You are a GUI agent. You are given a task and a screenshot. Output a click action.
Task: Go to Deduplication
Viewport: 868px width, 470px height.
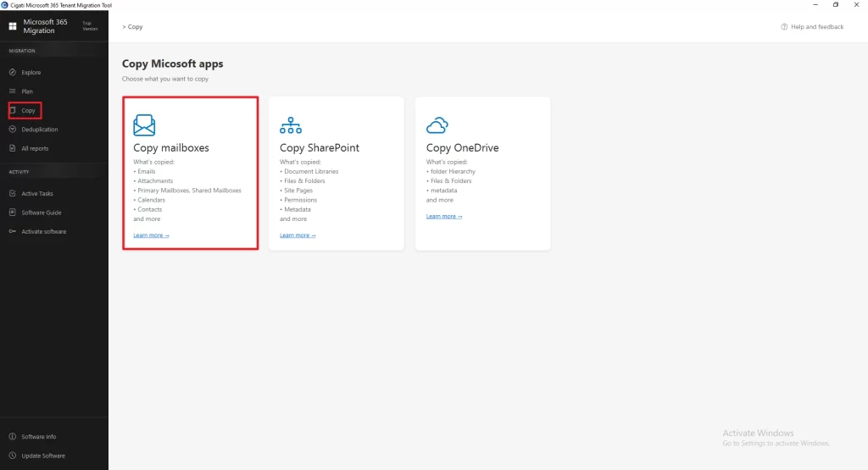pos(39,130)
